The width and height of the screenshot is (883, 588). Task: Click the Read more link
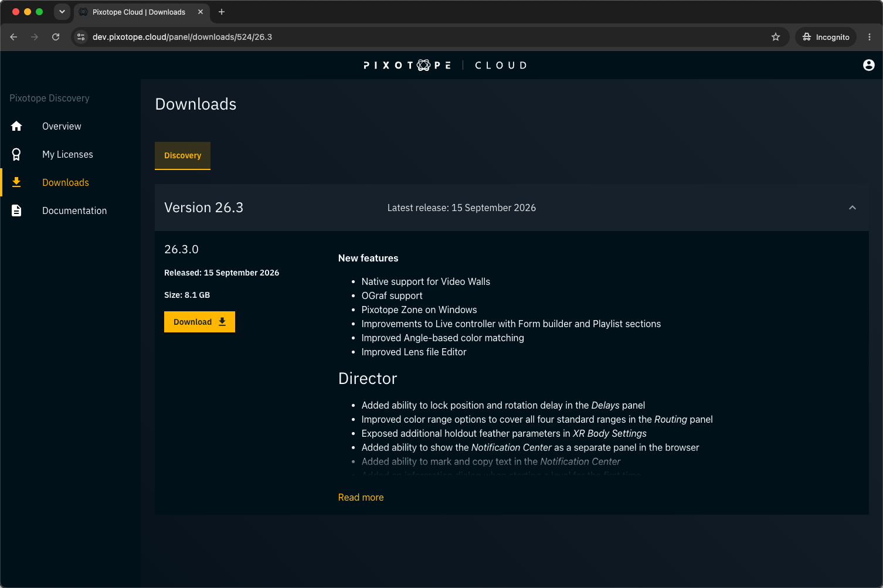(361, 497)
